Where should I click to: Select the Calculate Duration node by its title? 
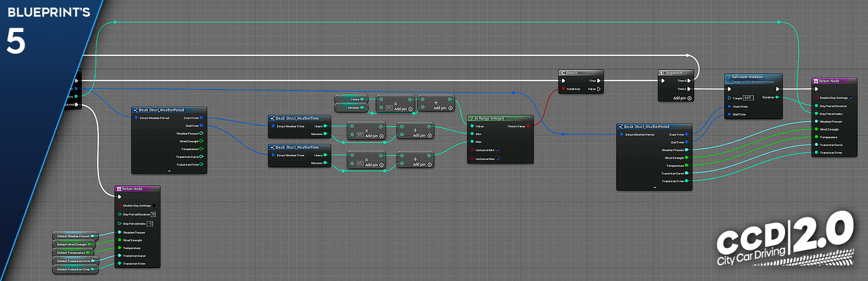coord(747,77)
